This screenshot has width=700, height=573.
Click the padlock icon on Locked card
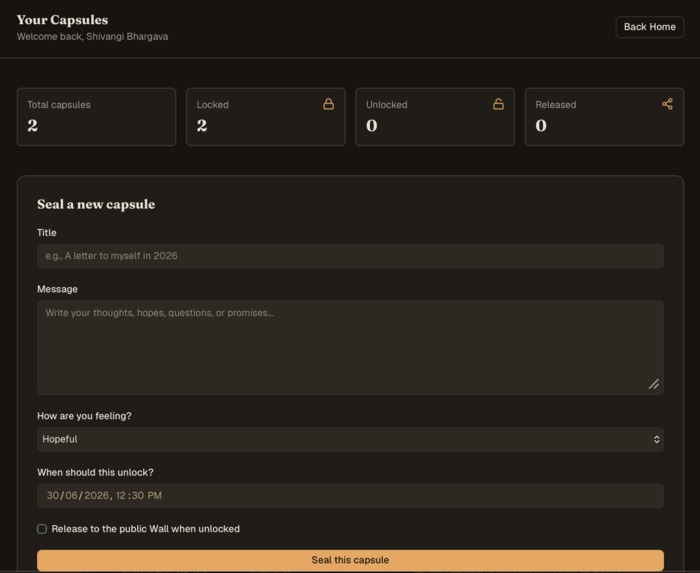coord(329,104)
